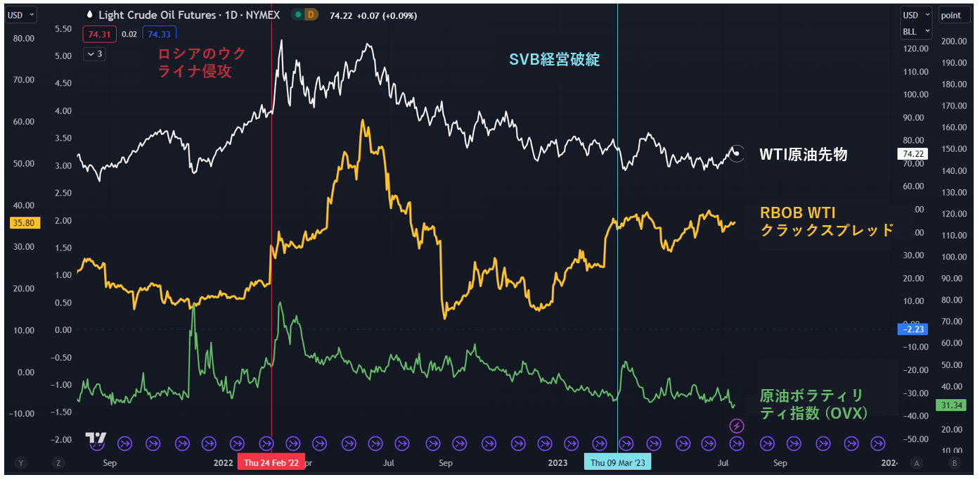Select the red Thu 24 Feb '22 date label

tap(271, 462)
